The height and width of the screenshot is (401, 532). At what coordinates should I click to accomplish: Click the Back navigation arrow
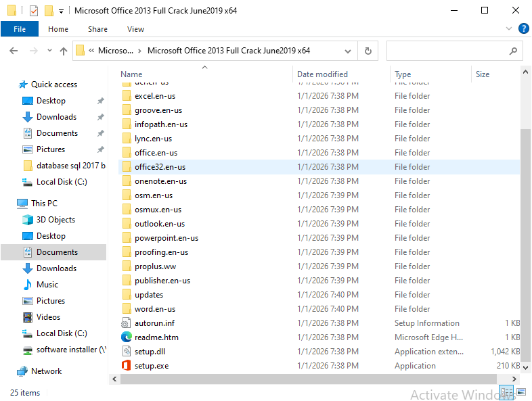[x=14, y=51]
